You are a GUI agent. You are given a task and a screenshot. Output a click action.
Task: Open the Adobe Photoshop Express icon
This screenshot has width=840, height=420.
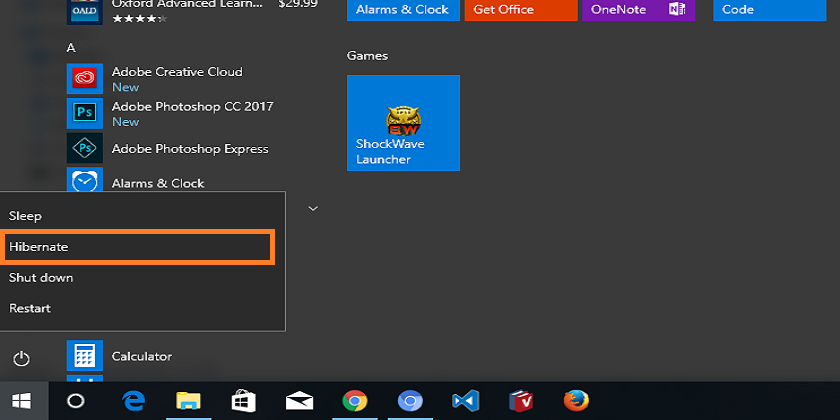[85, 148]
